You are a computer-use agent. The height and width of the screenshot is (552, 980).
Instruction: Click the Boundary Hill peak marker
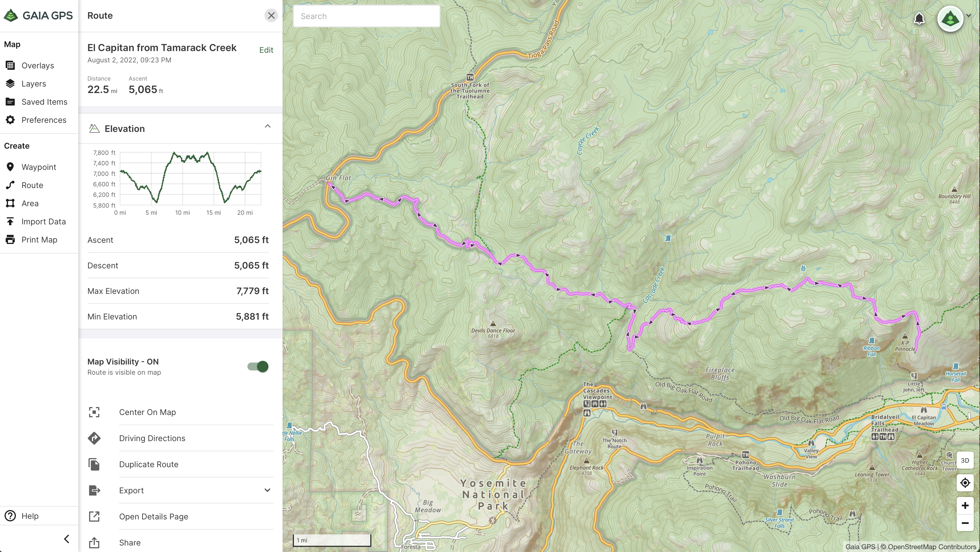pos(954,189)
